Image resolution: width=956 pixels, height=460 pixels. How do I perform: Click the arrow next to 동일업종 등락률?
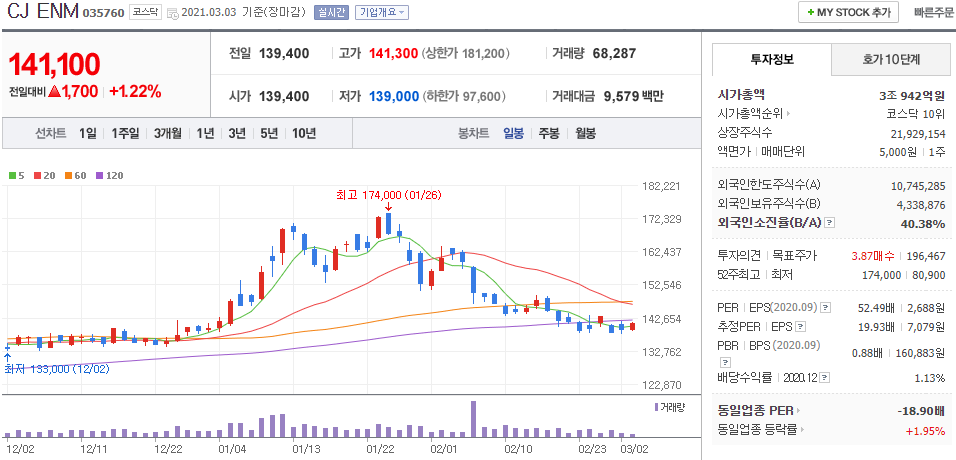click(x=801, y=430)
